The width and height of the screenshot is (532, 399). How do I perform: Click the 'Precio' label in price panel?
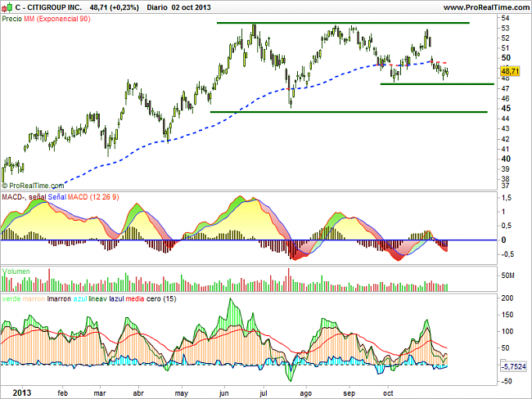[x=12, y=19]
